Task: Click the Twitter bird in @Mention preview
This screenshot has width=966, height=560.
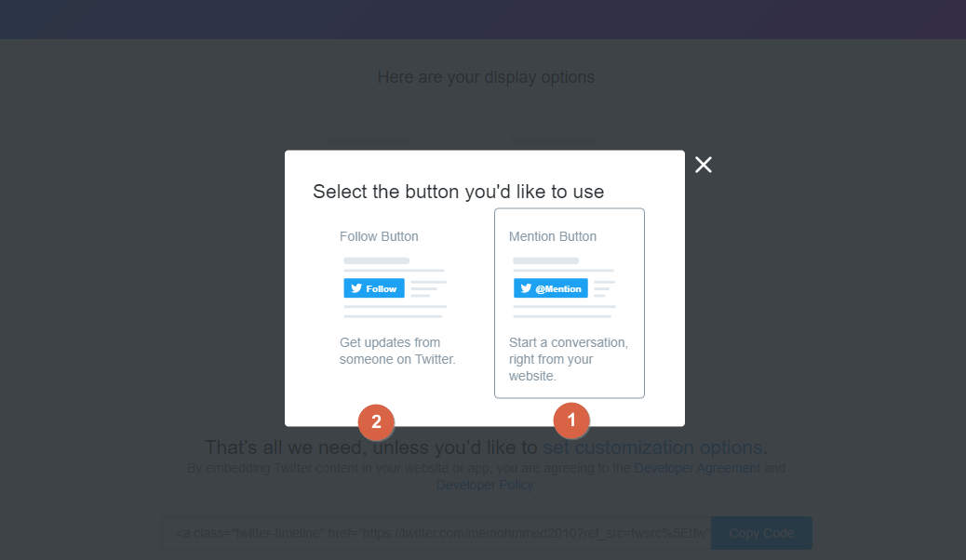Action: coord(526,288)
